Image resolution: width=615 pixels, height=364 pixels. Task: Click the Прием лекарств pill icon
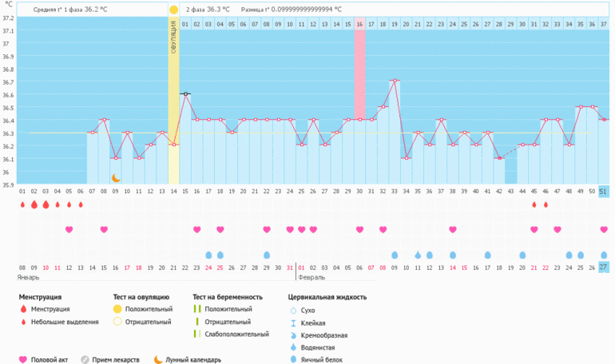tap(85, 359)
